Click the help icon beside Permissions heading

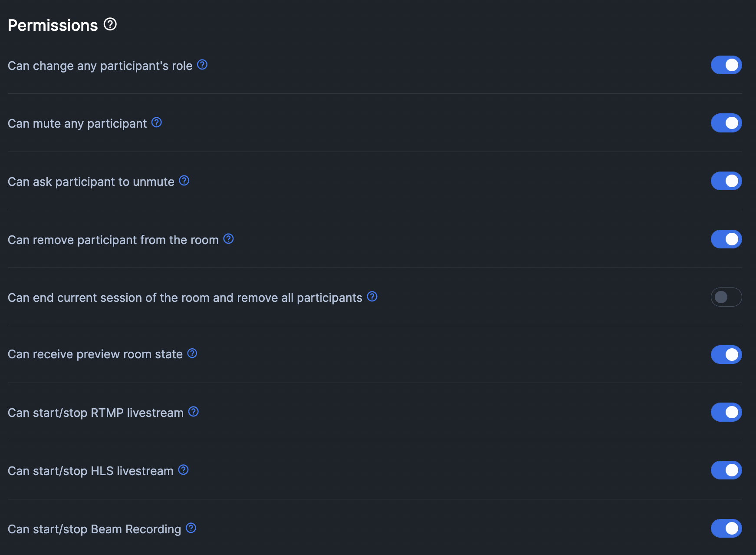pyautogui.click(x=110, y=24)
